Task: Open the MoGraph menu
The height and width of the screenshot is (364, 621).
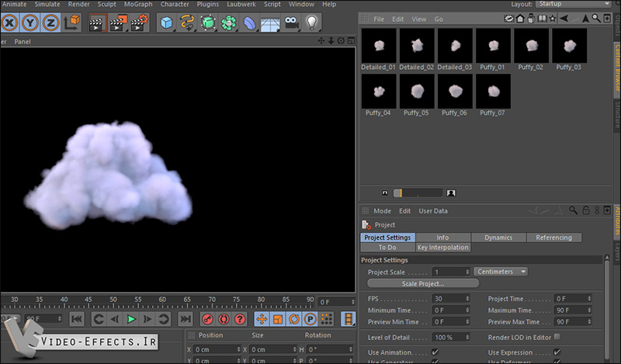Action: (138, 4)
